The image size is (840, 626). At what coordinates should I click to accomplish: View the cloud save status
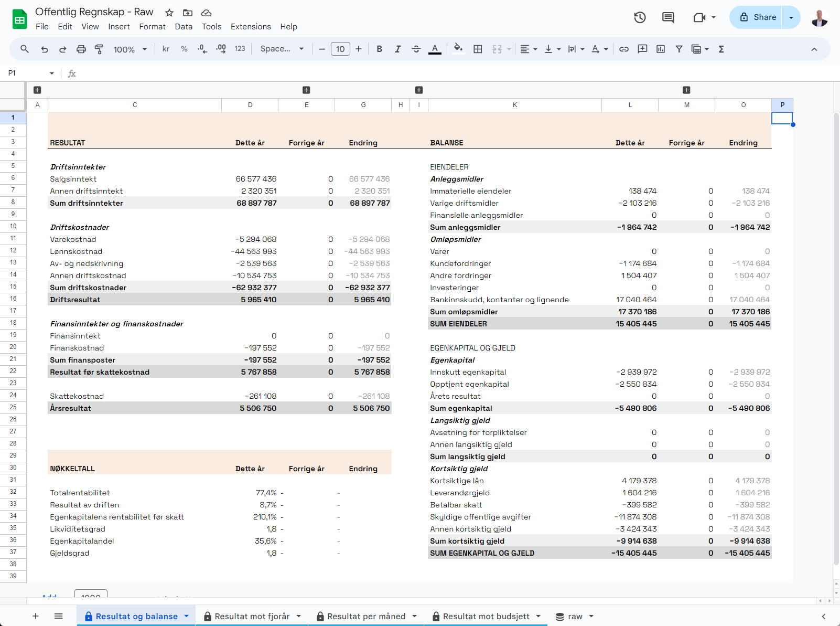(207, 13)
